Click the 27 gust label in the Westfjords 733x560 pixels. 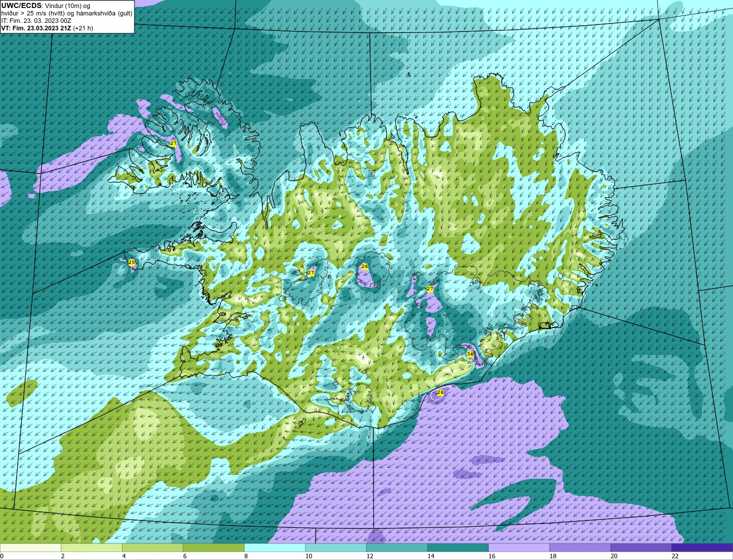[x=174, y=143]
